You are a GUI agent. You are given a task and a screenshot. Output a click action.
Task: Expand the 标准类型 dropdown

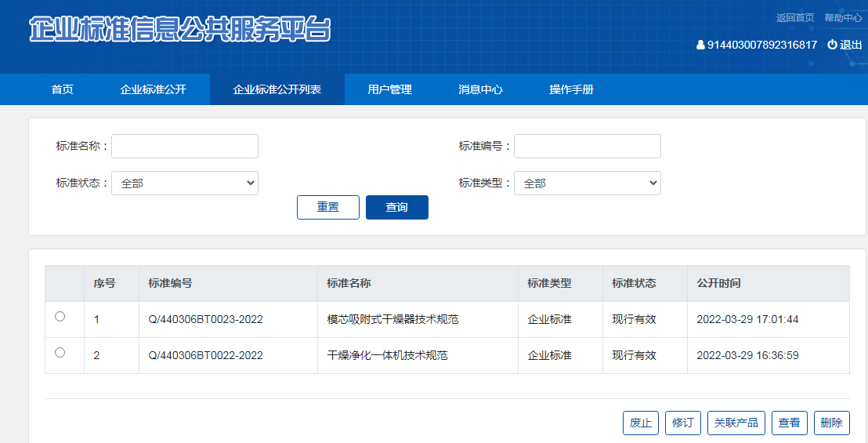(588, 183)
